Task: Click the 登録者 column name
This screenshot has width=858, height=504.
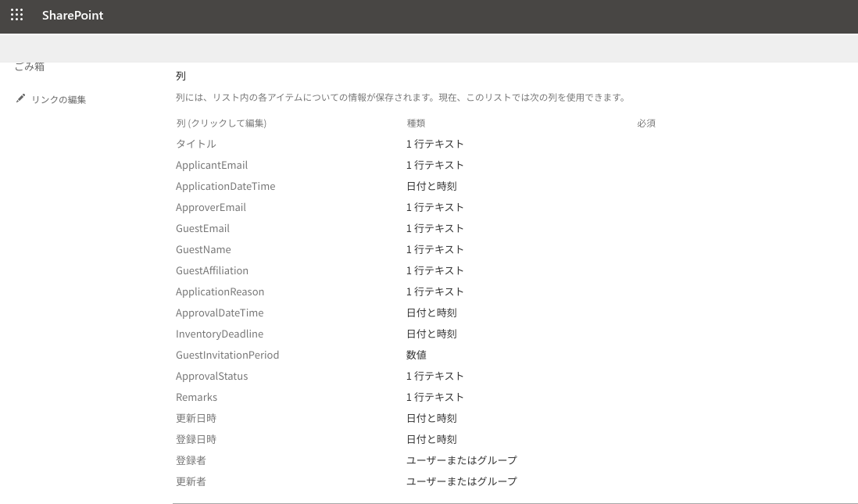Action: coord(191,460)
